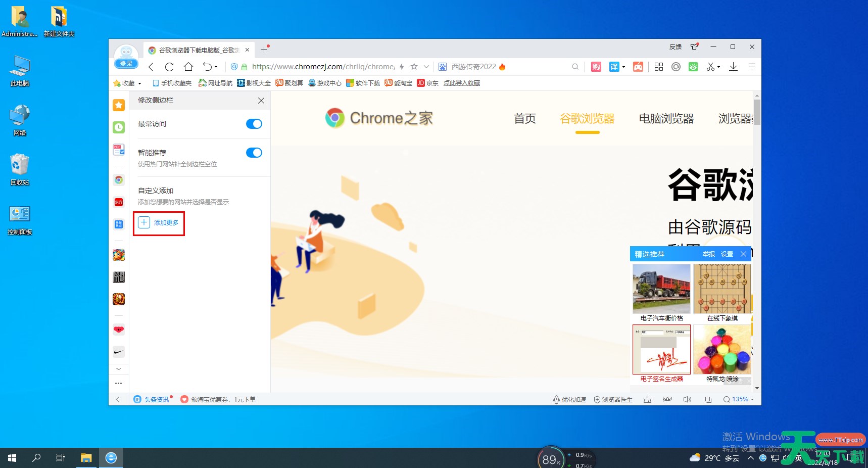Click 举报 in the 精选推荐 popup

(x=709, y=254)
